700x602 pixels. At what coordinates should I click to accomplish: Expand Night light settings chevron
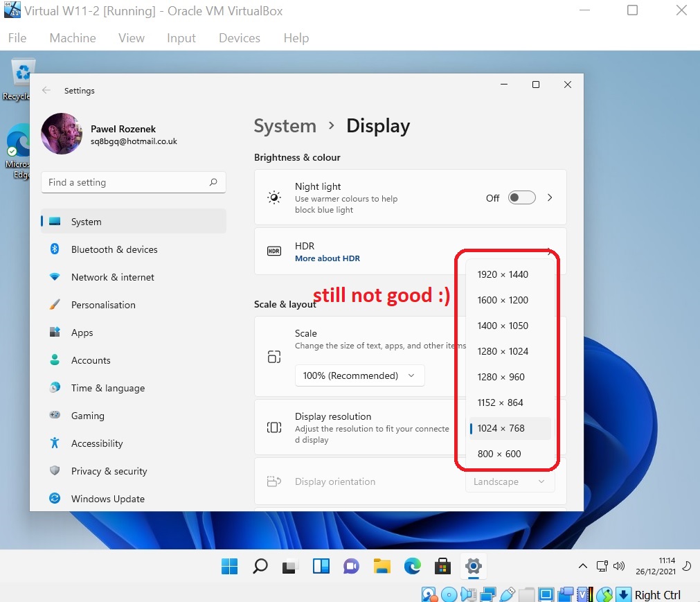coord(550,197)
